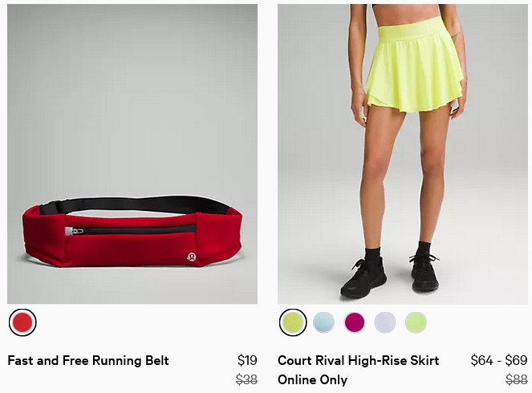Click the model's black sneakers
Screen dimensions: 532x393
point(390,274)
